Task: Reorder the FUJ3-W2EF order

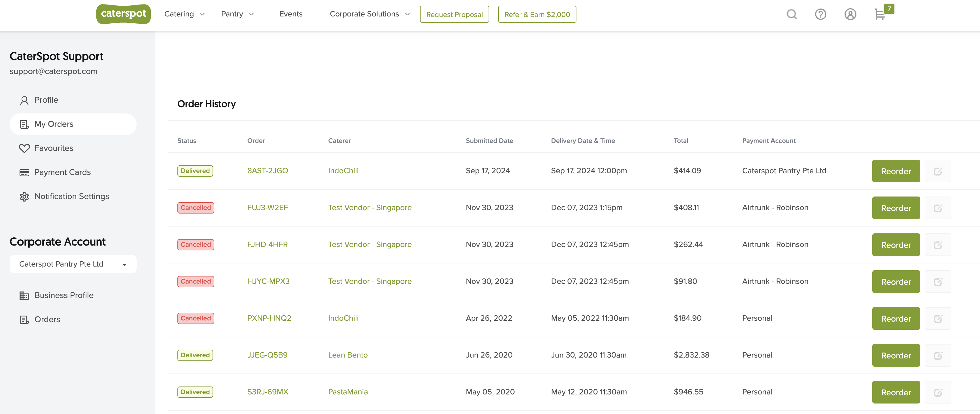Action: (x=896, y=208)
